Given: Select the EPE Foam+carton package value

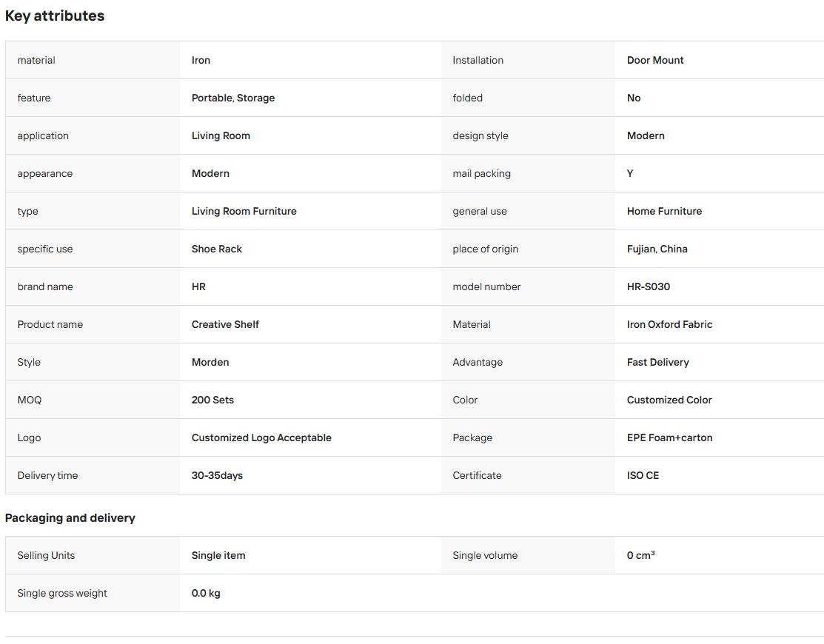Looking at the screenshot, I should 669,438.
